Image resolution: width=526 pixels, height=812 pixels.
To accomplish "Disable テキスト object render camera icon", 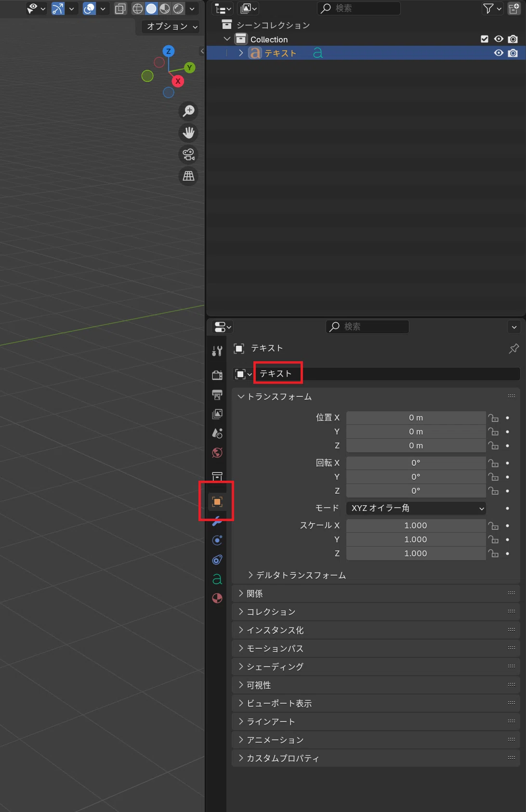I will point(513,53).
